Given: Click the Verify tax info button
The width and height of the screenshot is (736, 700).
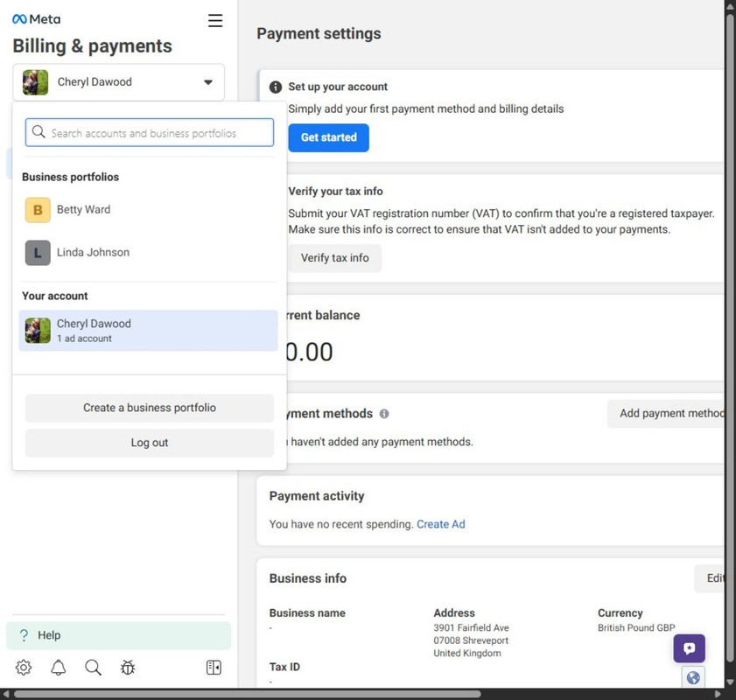Looking at the screenshot, I should pos(334,258).
